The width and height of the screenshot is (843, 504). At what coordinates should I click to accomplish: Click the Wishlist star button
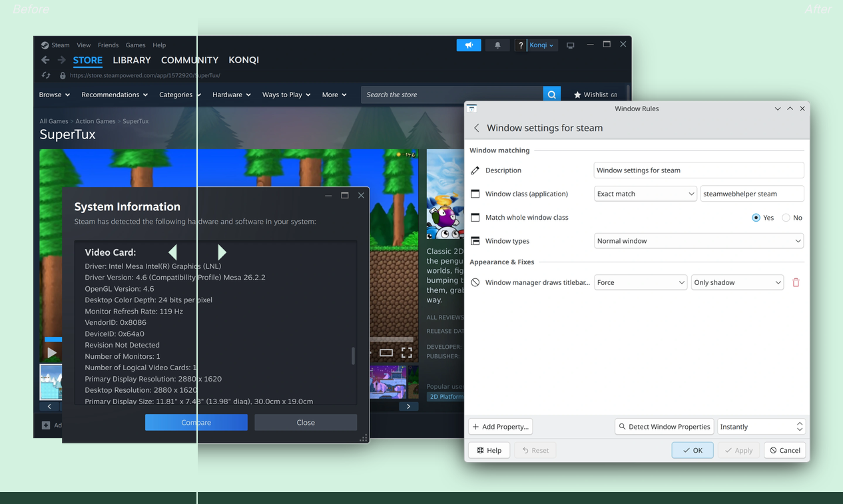tap(596, 95)
